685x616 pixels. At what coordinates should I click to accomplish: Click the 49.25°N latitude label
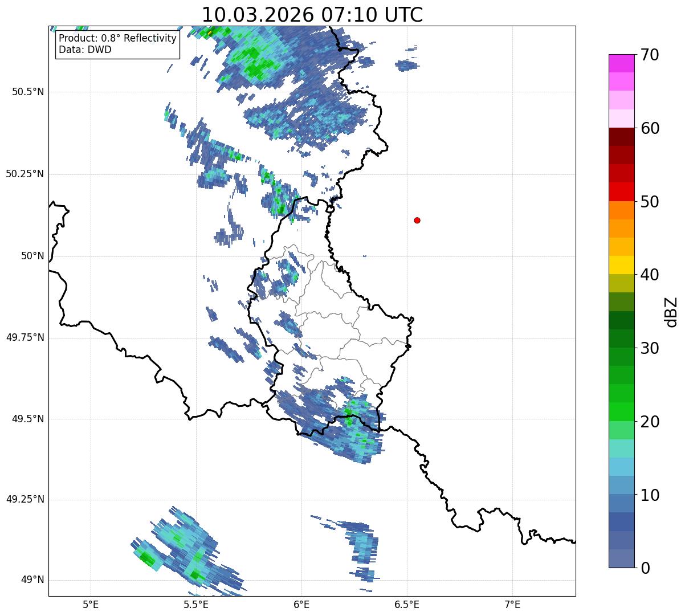(x=25, y=499)
